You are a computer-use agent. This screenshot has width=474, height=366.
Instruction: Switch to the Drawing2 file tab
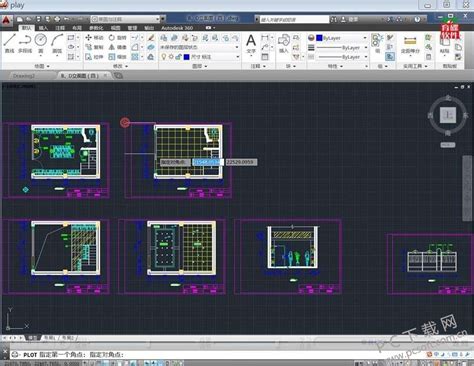click(24, 76)
